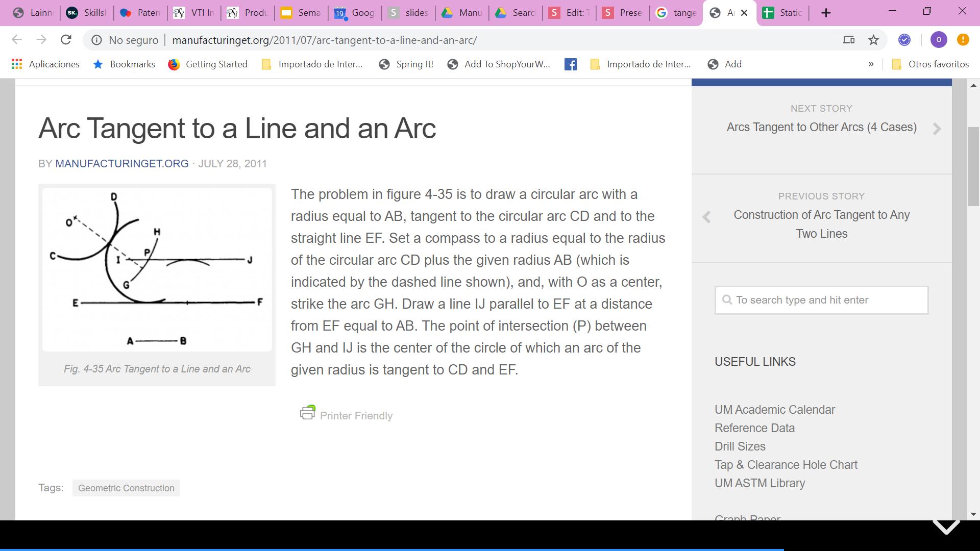This screenshot has width=980, height=551.
Task: Click the white down chevron at the bottom
Action: coord(946,527)
